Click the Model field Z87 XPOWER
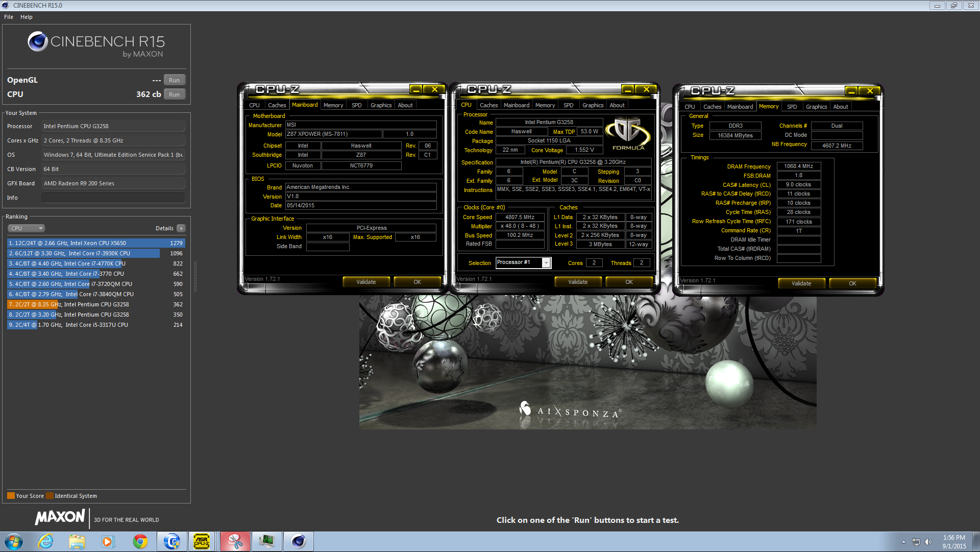 click(x=333, y=134)
